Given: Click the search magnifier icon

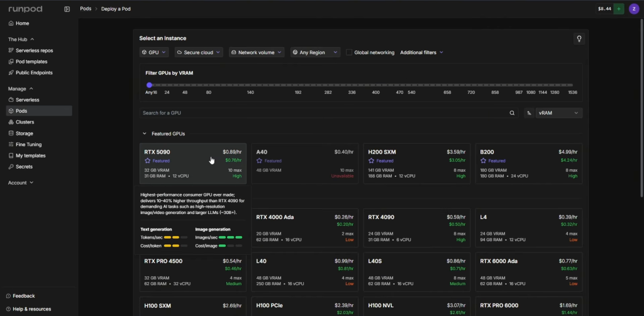Looking at the screenshot, I should [512, 113].
